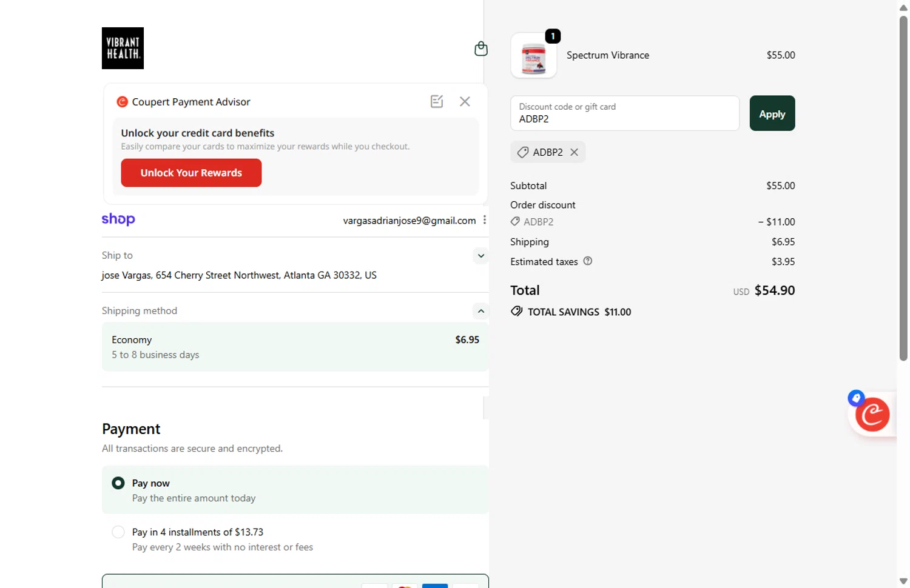Select Economy shipping option
This screenshot has width=910, height=588.
point(295,347)
